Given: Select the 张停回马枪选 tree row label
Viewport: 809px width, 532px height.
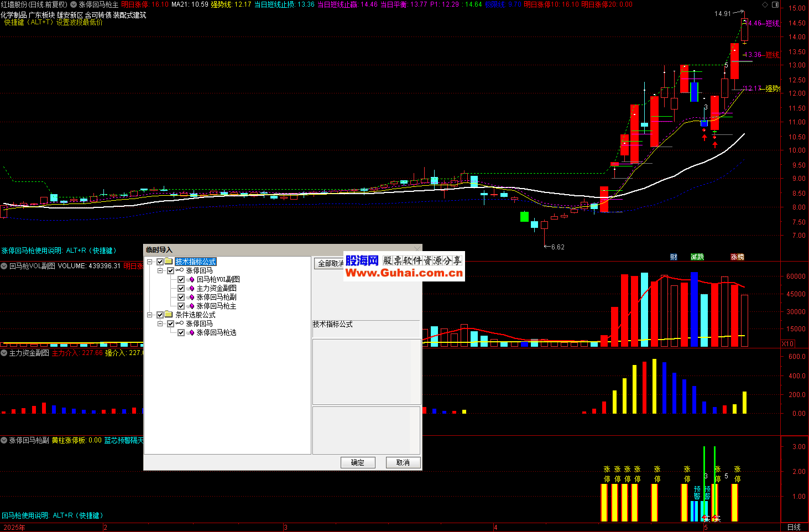Looking at the screenshot, I should click(217, 332).
